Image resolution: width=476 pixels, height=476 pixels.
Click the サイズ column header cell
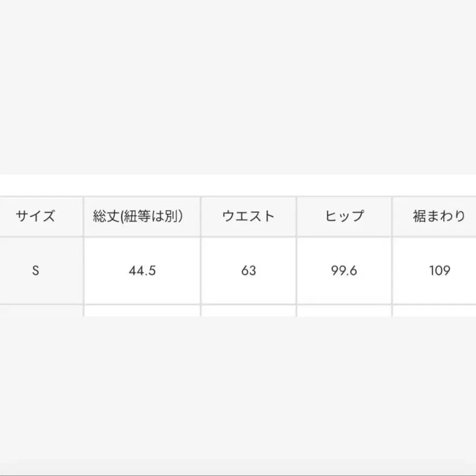click(35, 216)
